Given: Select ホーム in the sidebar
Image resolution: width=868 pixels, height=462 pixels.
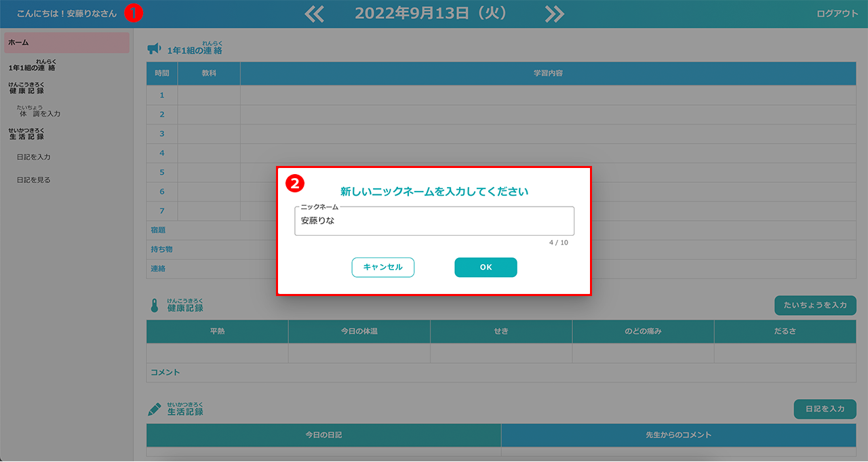Looking at the screenshot, I should click(x=66, y=43).
